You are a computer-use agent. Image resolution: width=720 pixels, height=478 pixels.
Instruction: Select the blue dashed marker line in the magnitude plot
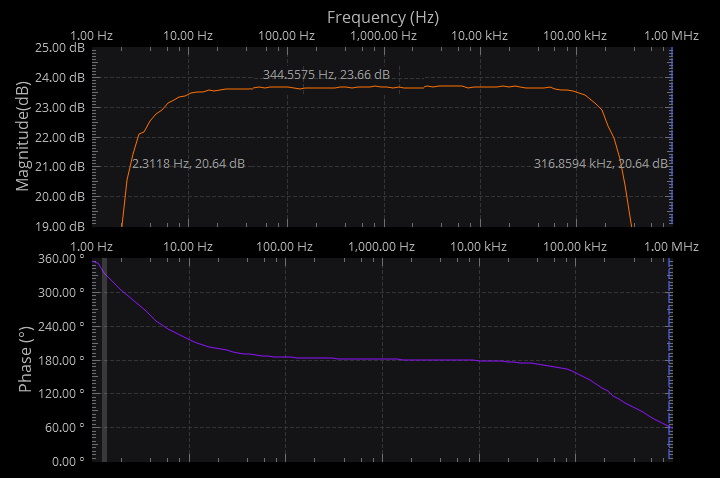click(671, 136)
